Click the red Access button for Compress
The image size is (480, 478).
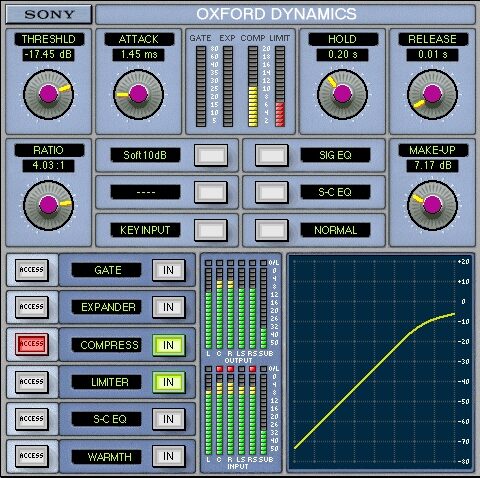click(x=32, y=344)
